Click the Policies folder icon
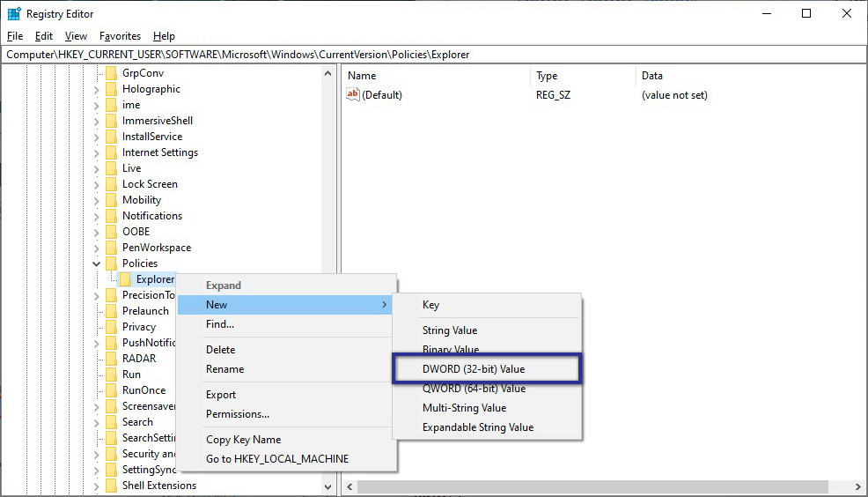The width and height of the screenshot is (868, 497). [111, 263]
